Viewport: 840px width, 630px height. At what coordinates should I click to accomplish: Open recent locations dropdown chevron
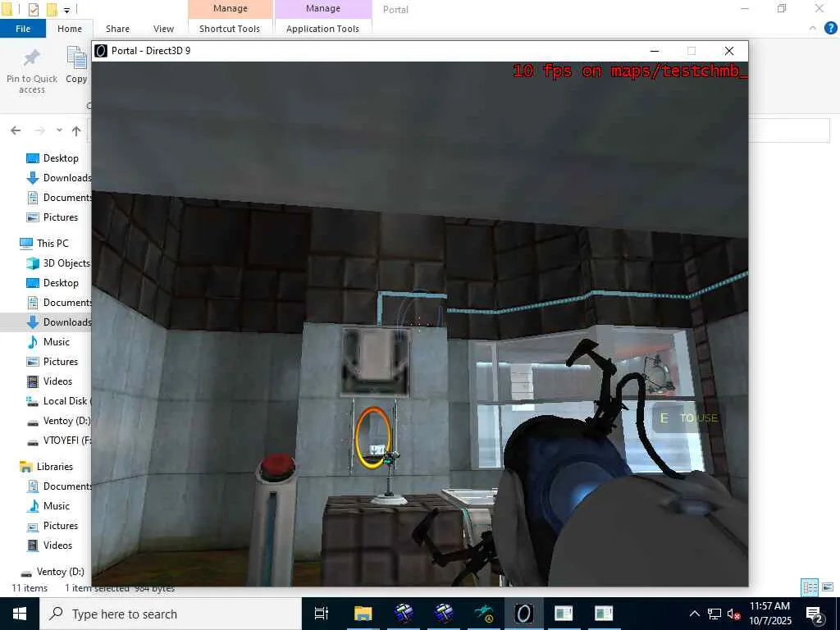tap(59, 130)
